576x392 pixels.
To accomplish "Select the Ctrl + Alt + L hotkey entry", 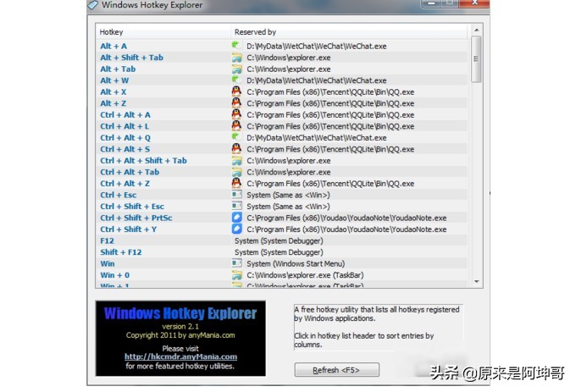I will point(125,126).
